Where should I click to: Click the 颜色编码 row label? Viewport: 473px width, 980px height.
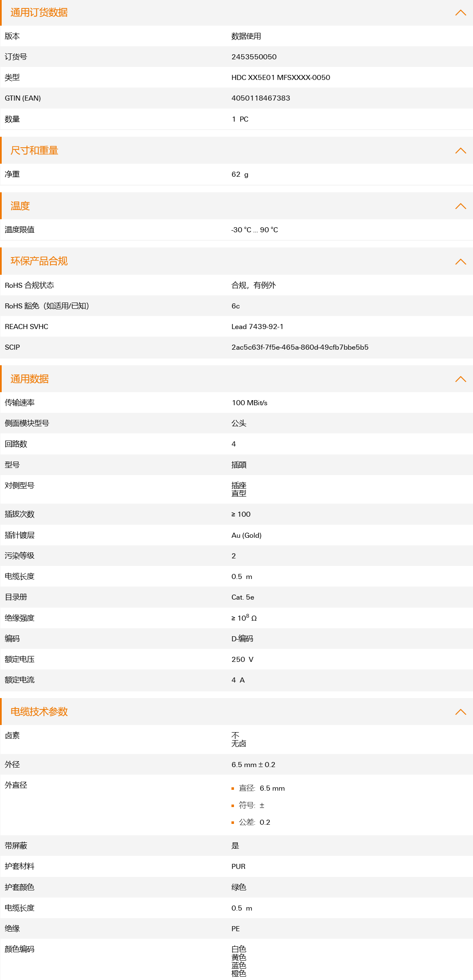19,949
